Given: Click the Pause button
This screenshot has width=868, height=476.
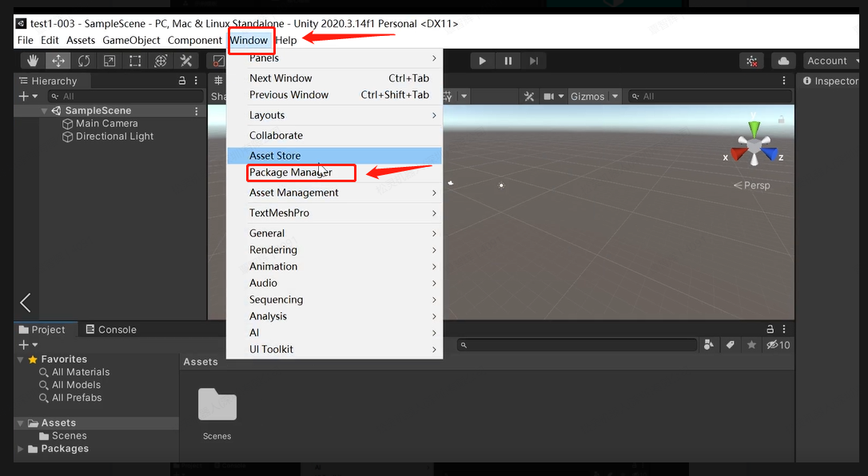Looking at the screenshot, I should click(508, 61).
